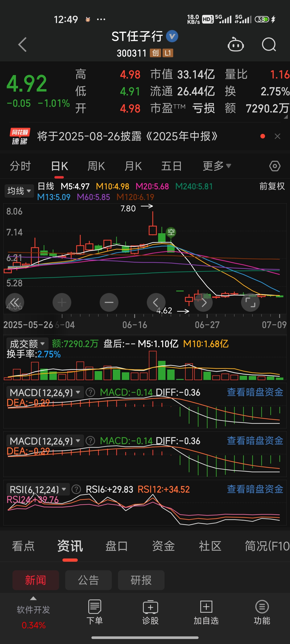Open the AI robot assistant icon

click(x=235, y=44)
